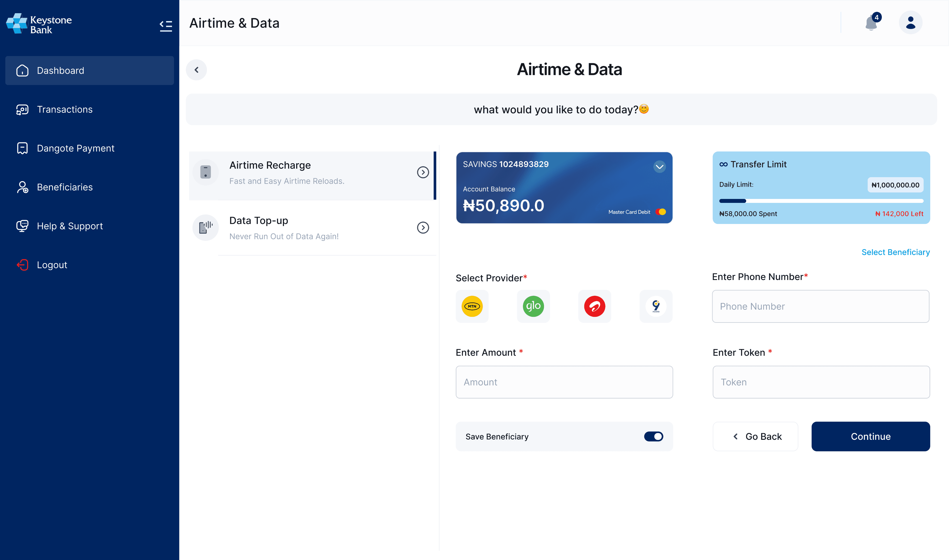Image resolution: width=949 pixels, height=560 pixels.
Task: Open Airtime Recharge arrow chevron
Action: 423,172
